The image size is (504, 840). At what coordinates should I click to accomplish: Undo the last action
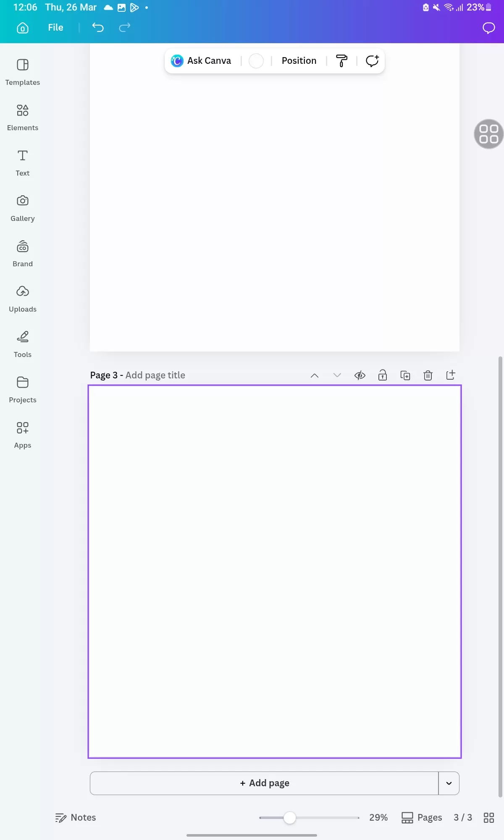tap(98, 28)
